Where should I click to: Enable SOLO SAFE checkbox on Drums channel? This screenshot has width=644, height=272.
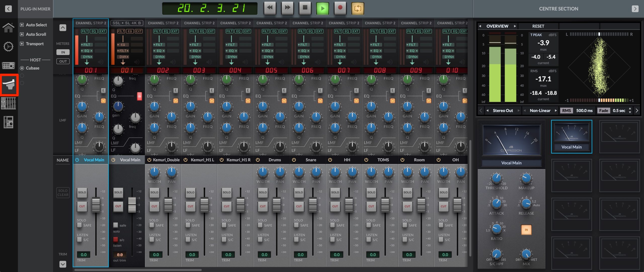[x=260, y=225]
